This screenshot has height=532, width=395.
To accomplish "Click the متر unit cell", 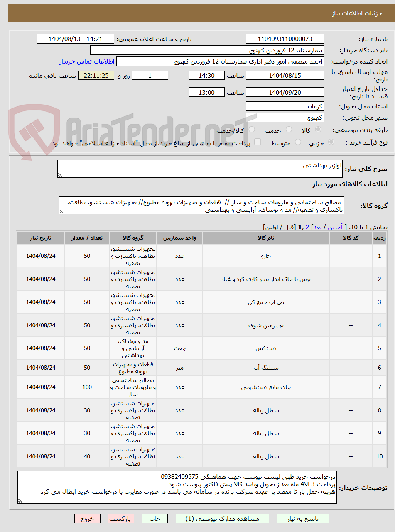I will tap(179, 368).
